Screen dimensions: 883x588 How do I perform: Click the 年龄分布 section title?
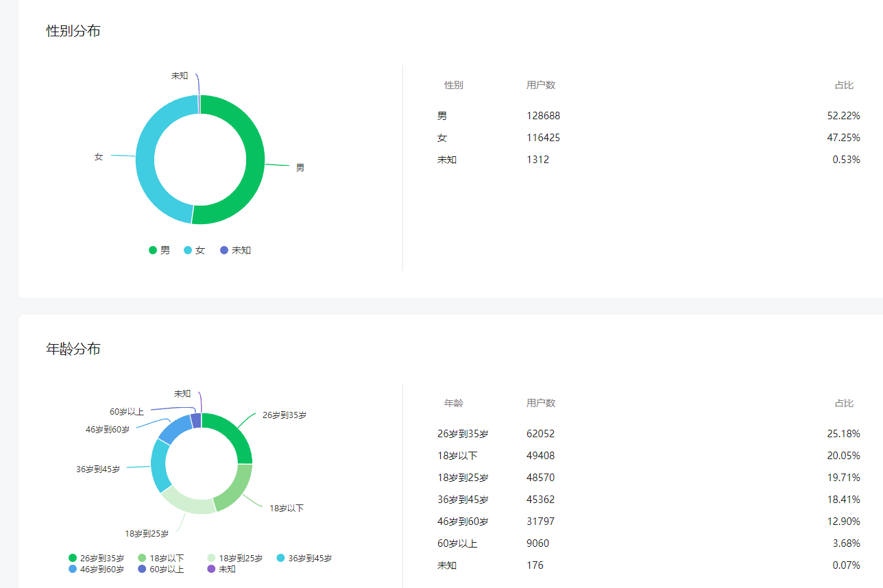point(73,349)
